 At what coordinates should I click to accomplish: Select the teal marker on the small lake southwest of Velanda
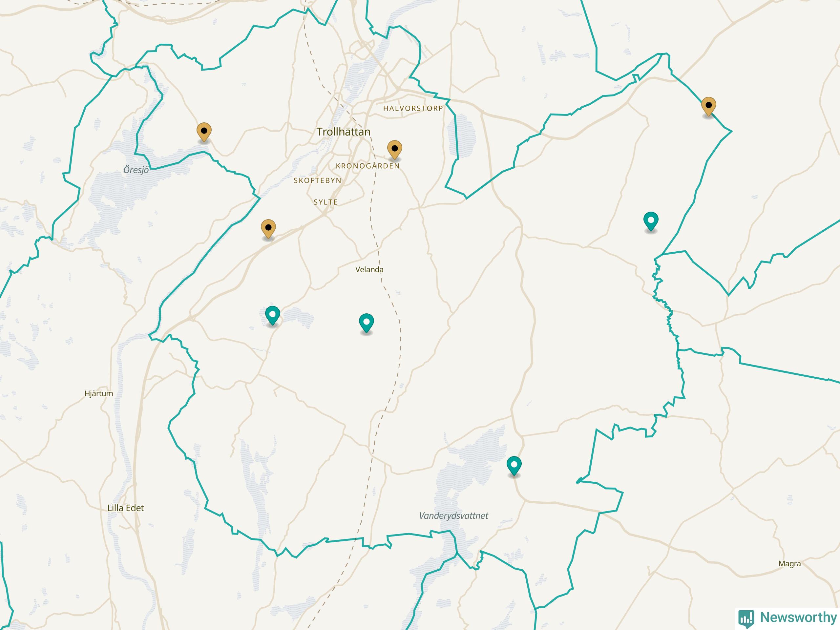[273, 316]
